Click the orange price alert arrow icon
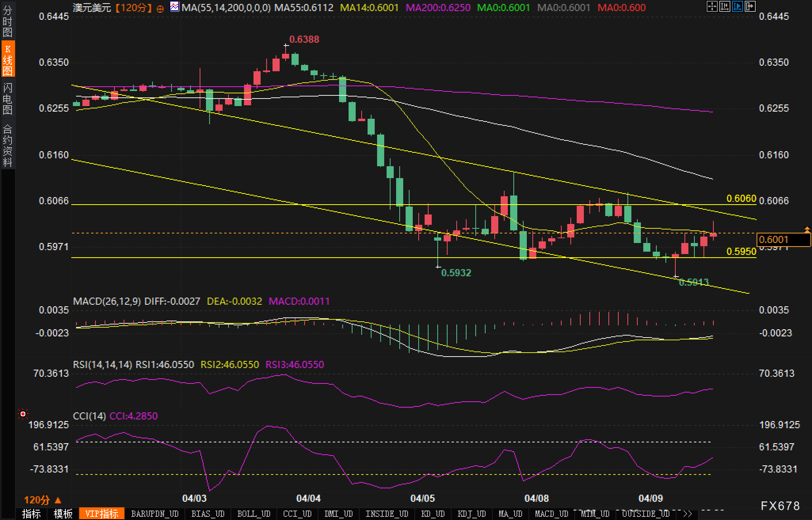 (807, 229)
